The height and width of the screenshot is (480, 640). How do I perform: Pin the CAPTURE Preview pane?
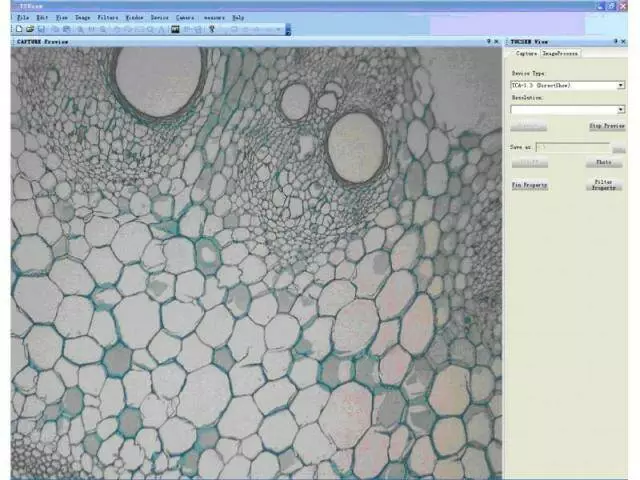point(488,41)
